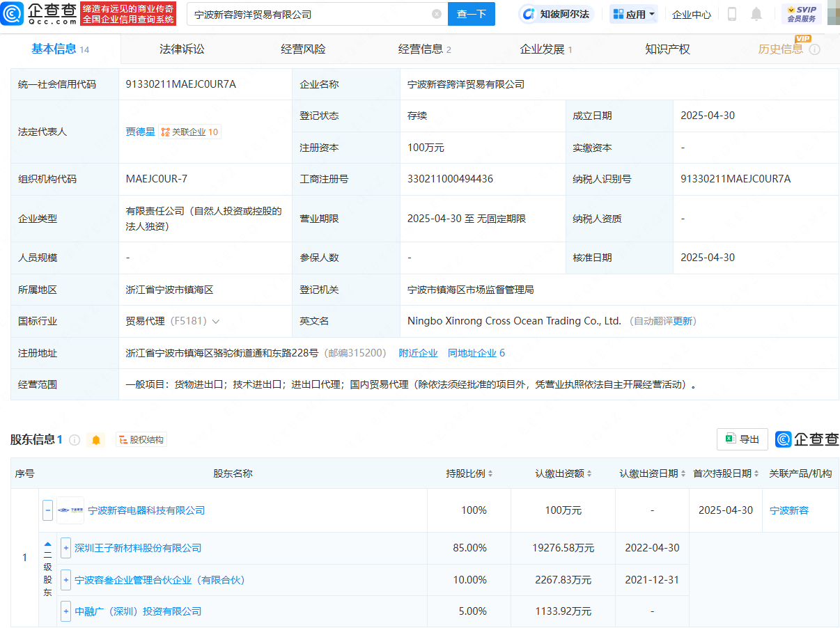
Task: Open legal representative 贾德星 link
Action: pyautogui.click(x=140, y=132)
